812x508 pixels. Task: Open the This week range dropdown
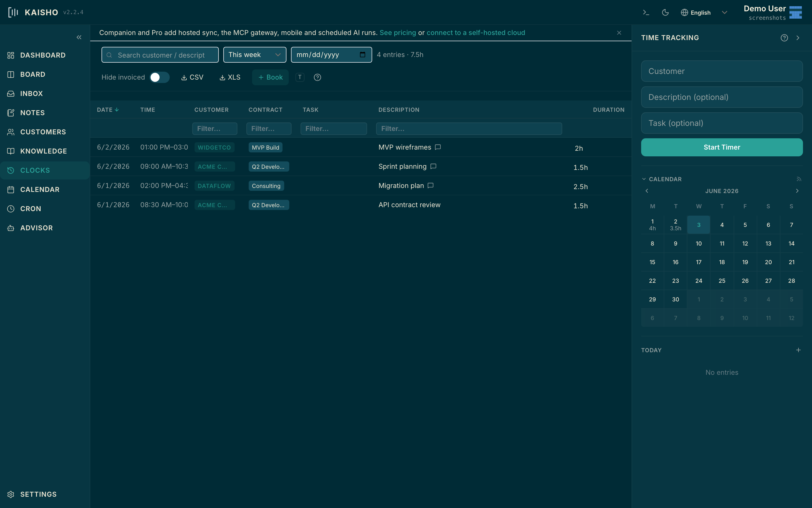(x=255, y=55)
